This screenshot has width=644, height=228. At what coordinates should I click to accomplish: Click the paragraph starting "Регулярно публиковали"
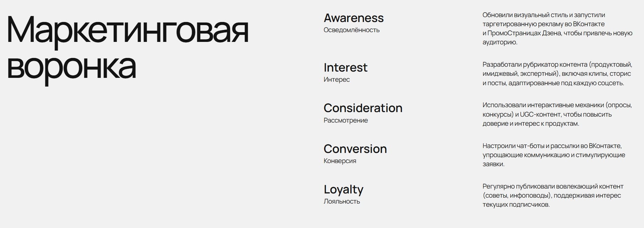click(x=552, y=195)
